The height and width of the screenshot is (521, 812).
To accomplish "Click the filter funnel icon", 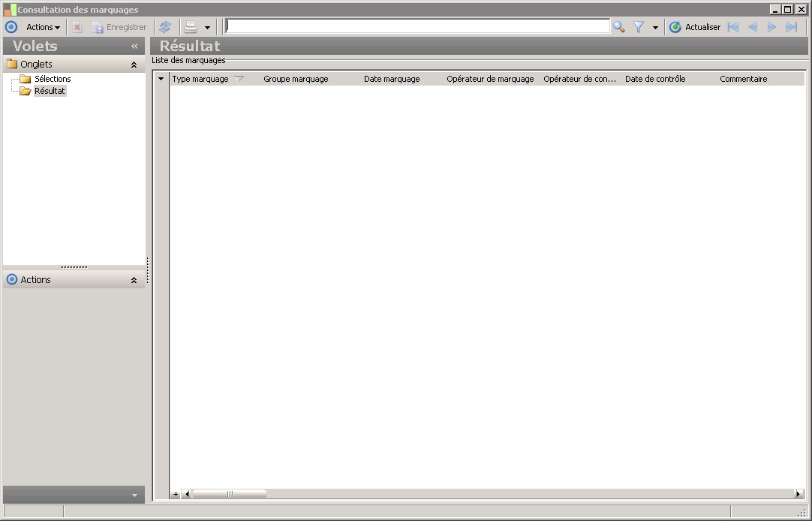I will point(639,27).
